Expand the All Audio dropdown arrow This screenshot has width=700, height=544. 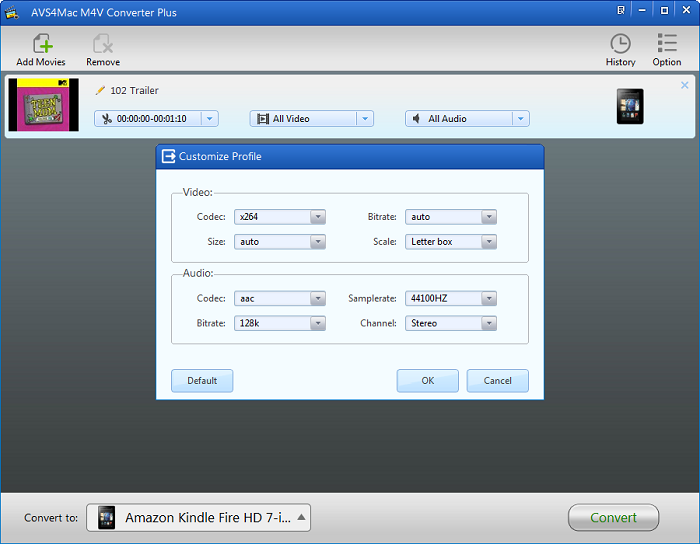521,119
